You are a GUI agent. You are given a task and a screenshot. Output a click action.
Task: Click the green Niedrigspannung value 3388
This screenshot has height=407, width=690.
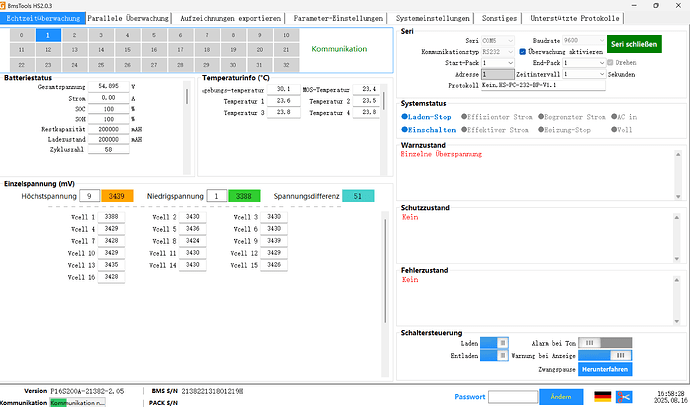[x=244, y=196]
